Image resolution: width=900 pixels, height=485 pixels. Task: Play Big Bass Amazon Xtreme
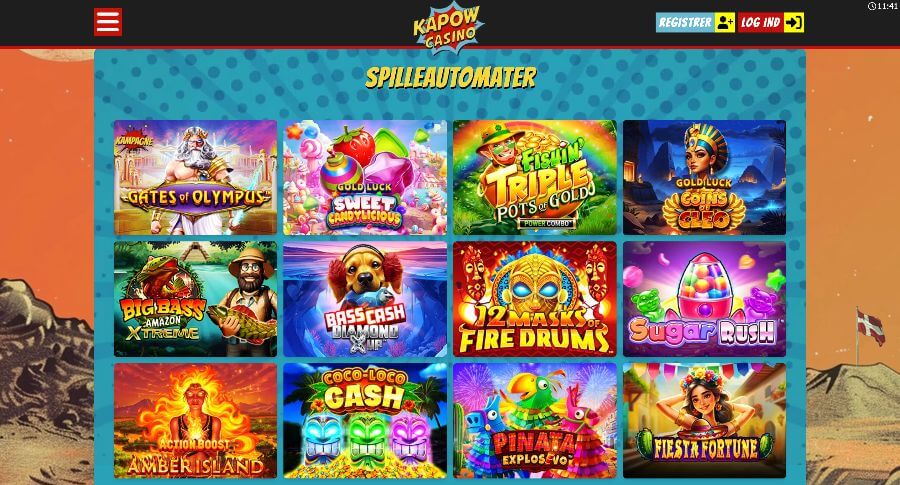[x=195, y=299]
